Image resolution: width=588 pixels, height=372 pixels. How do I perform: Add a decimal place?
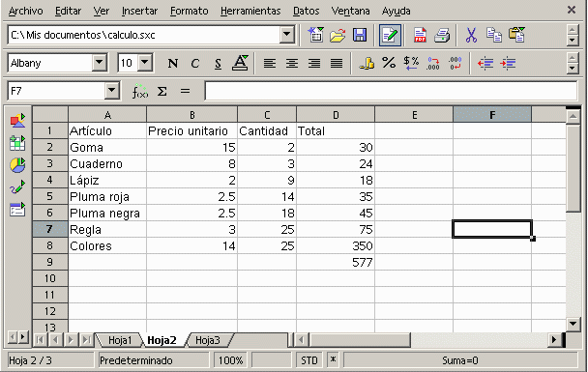click(433, 63)
